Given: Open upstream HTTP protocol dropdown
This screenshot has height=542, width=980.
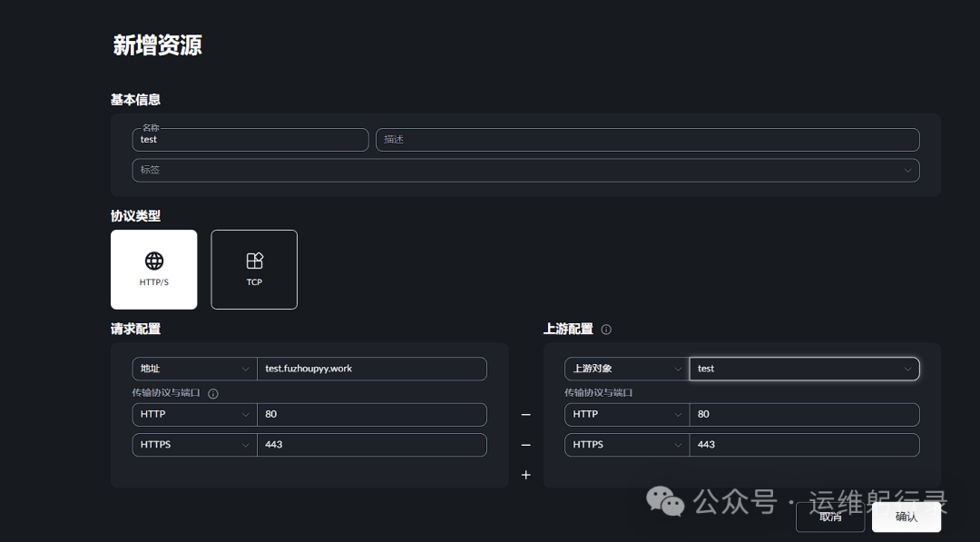Looking at the screenshot, I should pyautogui.click(x=627, y=415).
